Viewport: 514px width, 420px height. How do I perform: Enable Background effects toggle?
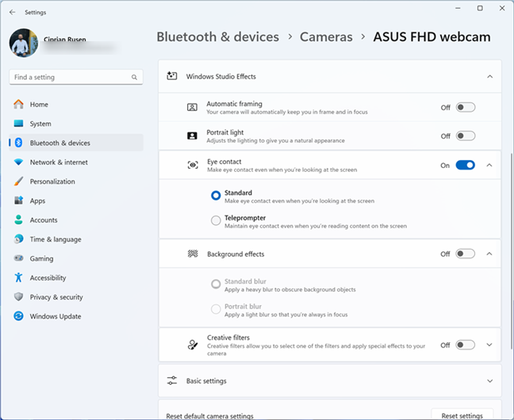coord(465,254)
